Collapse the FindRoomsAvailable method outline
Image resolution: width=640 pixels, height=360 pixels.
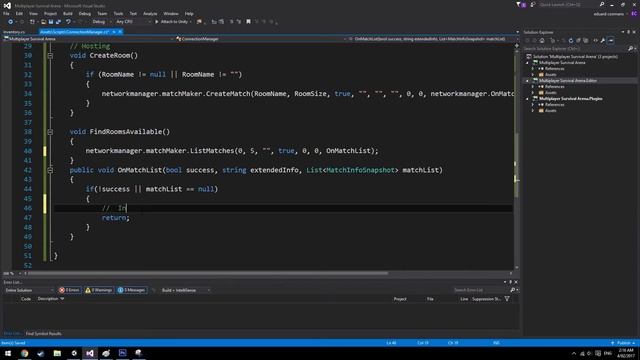pyautogui.click(x=50, y=132)
